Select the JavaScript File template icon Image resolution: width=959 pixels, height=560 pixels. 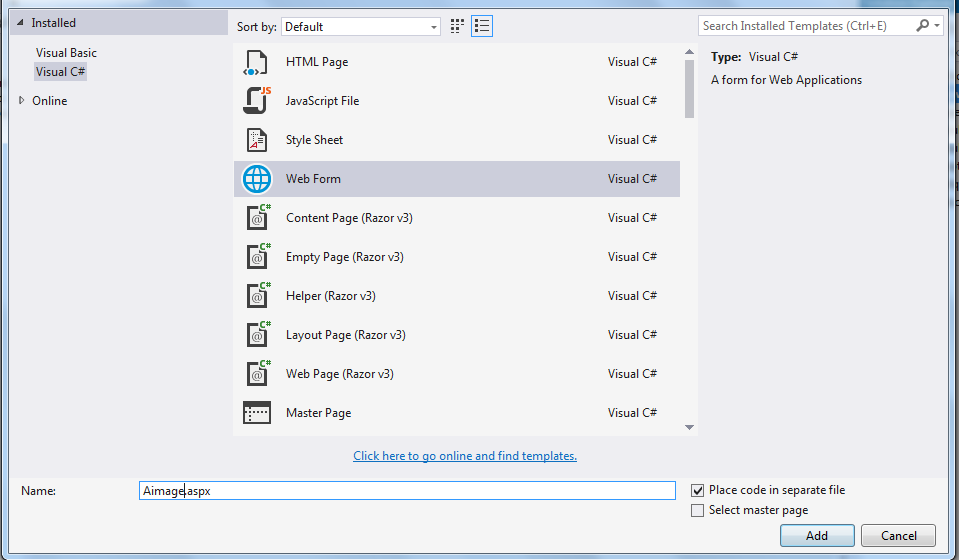[x=257, y=101]
